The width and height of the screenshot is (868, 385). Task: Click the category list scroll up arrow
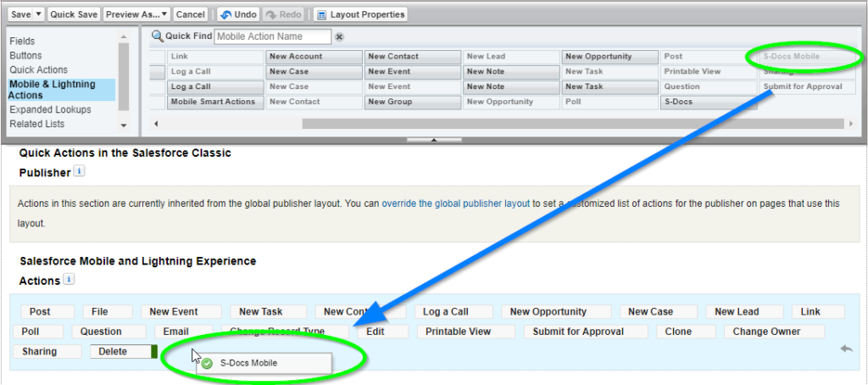[x=124, y=37]
